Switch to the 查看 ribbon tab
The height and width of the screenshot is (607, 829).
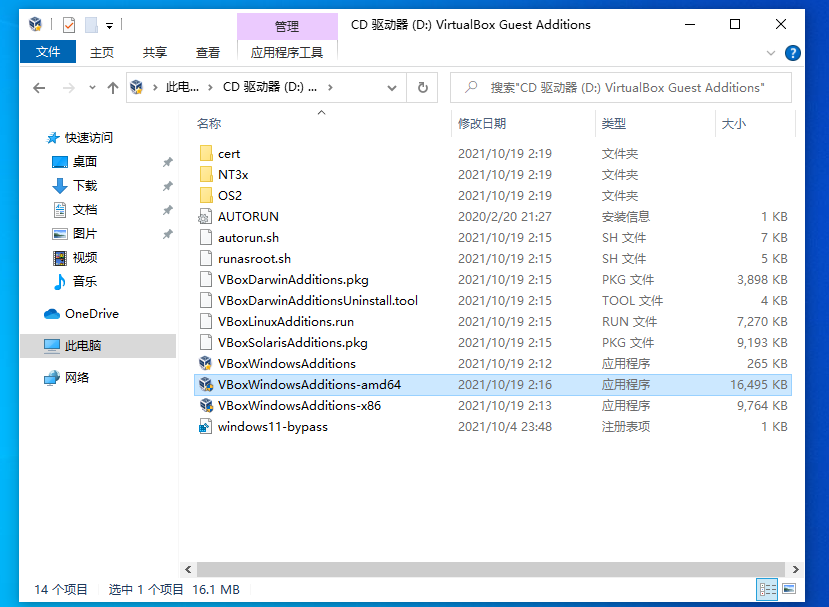coord(208,52)
